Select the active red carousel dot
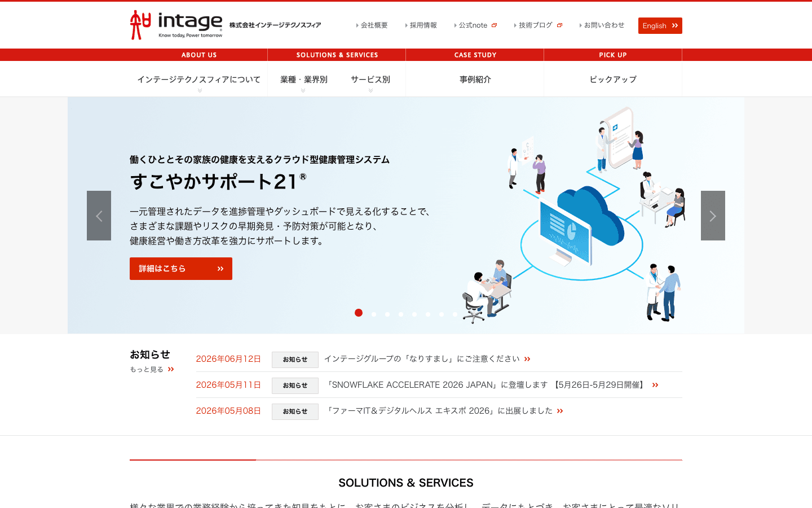This screenshot has width=812, height=508. tap(359, 313)
